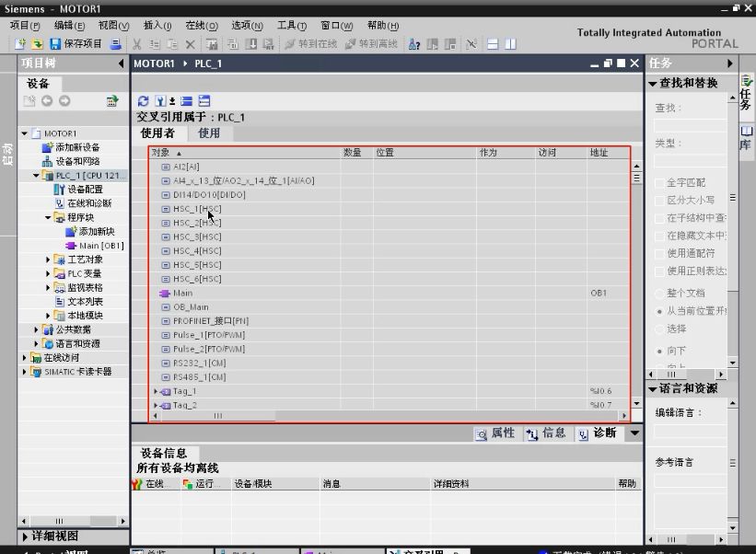Enable 在隐藏文本中查找 checkbox
Screen dimensions: 756x554
(660, 236)
